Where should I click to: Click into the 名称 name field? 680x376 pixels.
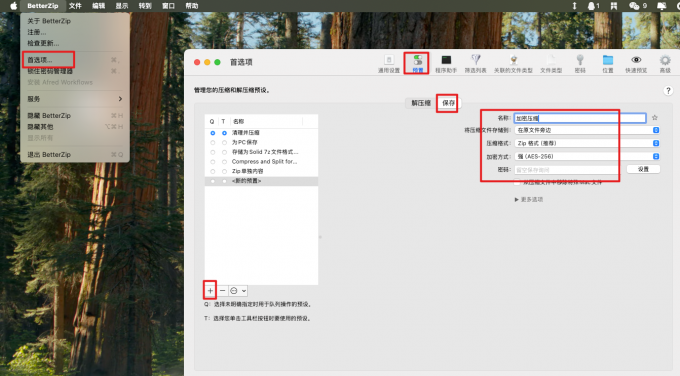580,118
